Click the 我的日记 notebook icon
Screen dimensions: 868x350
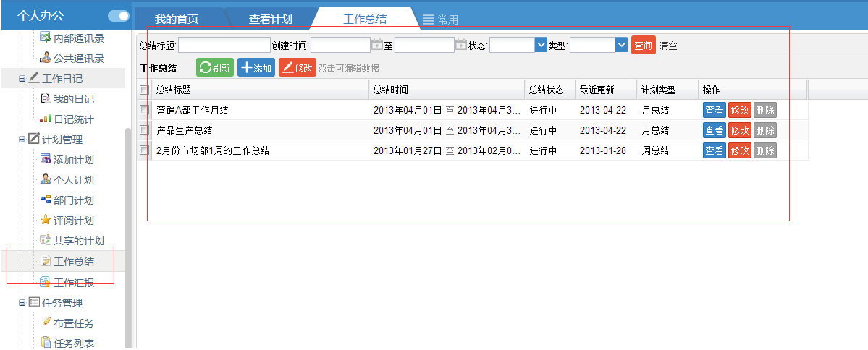tap(46, 99)
